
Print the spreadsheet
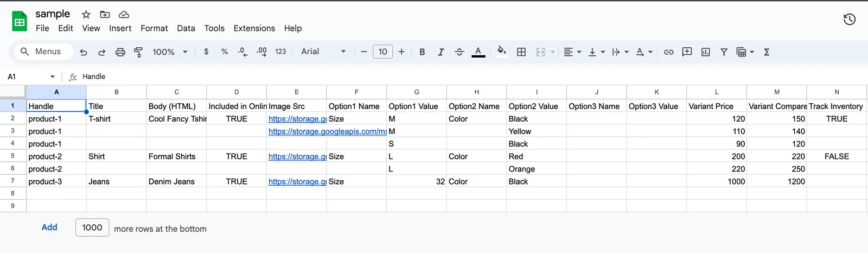120,52
